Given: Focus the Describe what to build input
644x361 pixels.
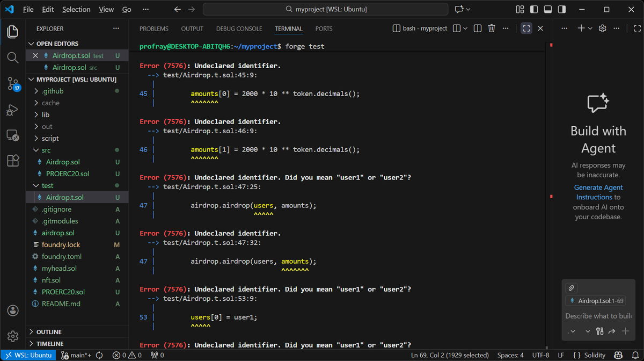Looking at the screenshot, I should (x=598, y=316).
